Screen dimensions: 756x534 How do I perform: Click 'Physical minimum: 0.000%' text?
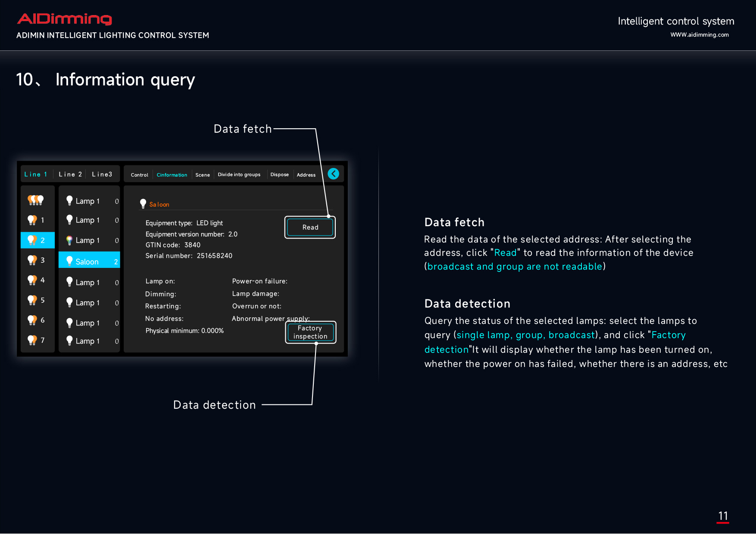click(x=184, y=331)
